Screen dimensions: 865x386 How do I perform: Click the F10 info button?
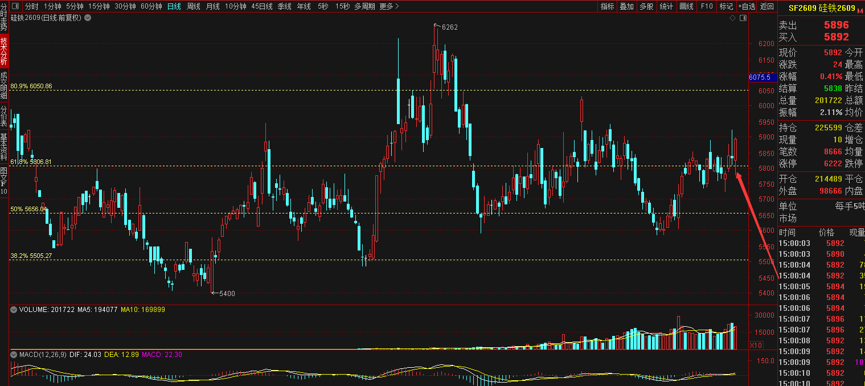click(706, 7)
